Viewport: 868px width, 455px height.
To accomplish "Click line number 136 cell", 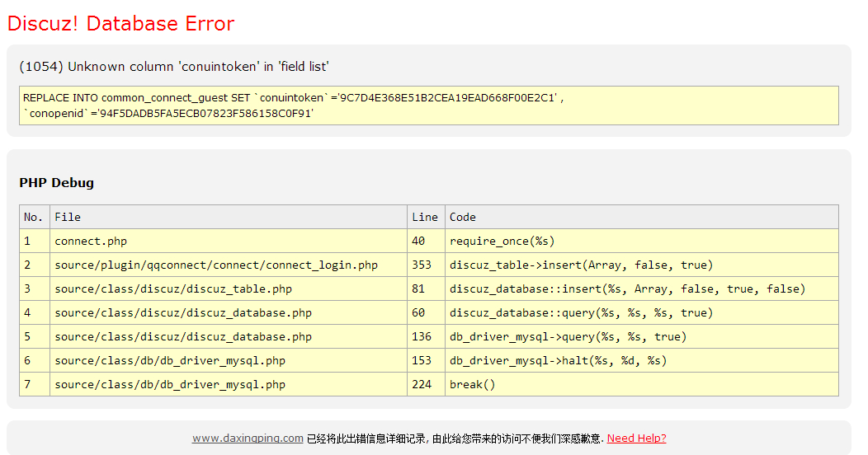I will (426, 336).
